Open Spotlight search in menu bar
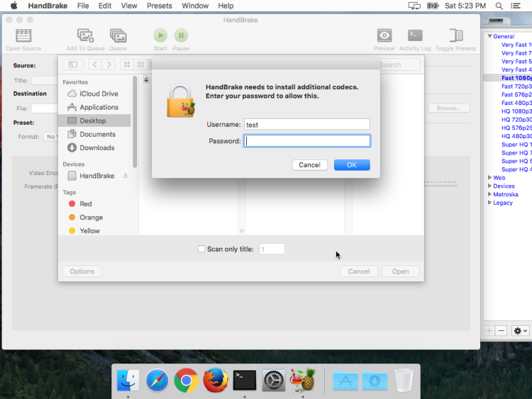The height and width of the screenshot is (399, 532). (499, 6)
